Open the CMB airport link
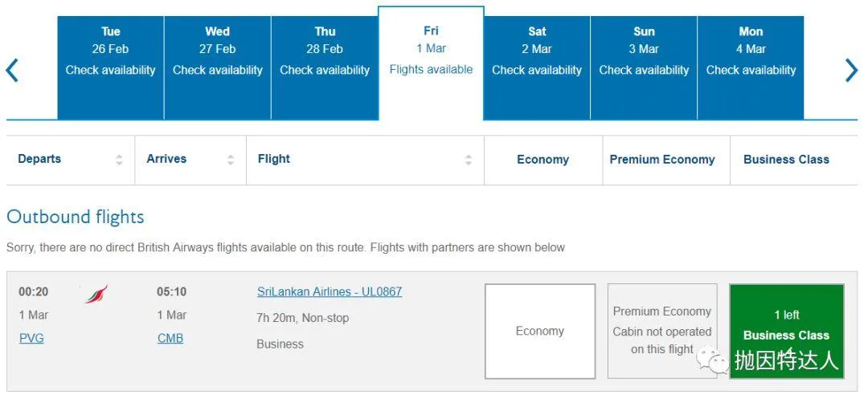 [170, 338]
